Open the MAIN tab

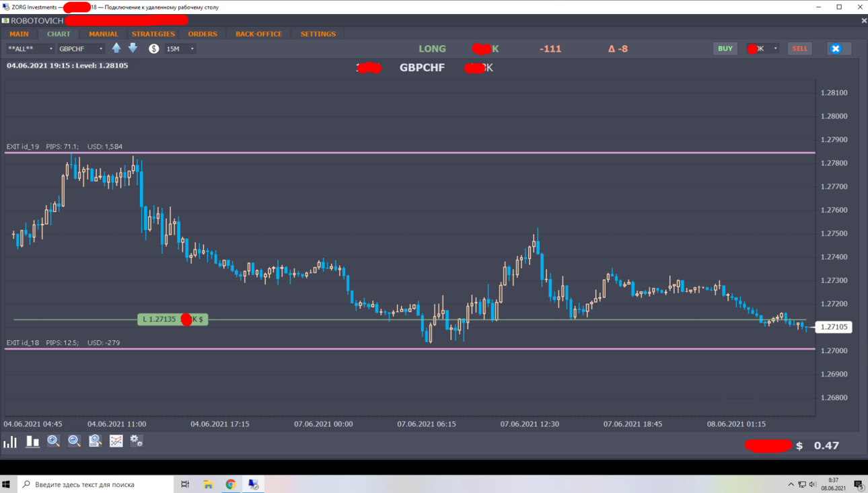tap(19, 34)
